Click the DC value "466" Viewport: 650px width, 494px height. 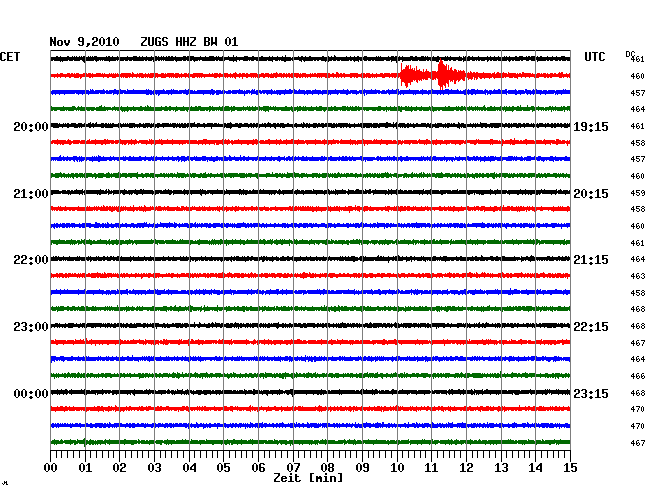click(x=638, y=376)
